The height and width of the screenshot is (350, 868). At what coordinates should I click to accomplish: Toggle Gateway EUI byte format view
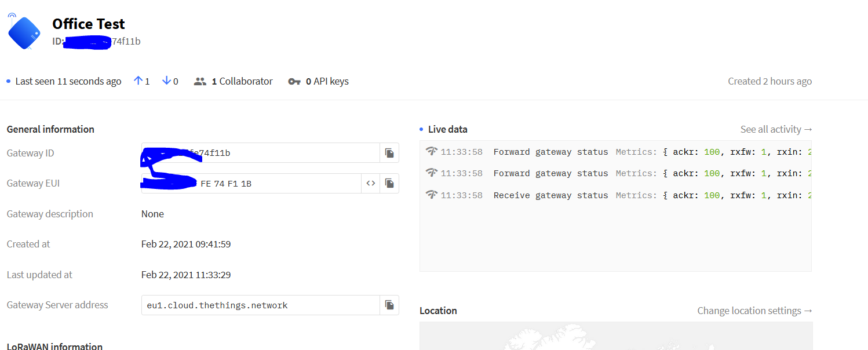pos(371,183)
